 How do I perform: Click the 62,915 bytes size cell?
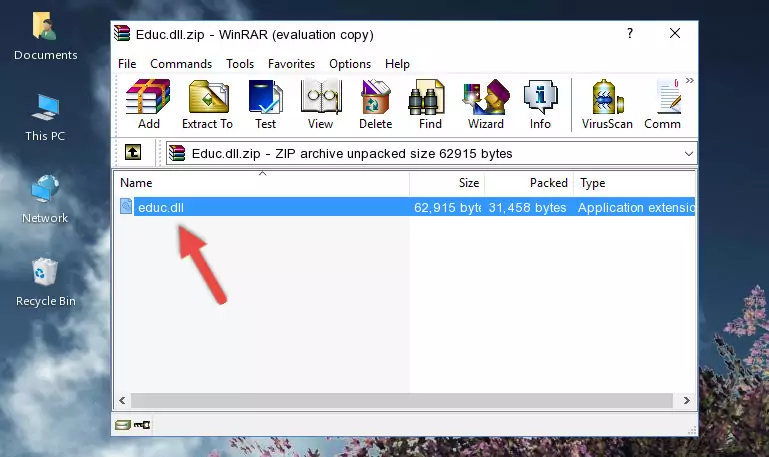[447, 207]
